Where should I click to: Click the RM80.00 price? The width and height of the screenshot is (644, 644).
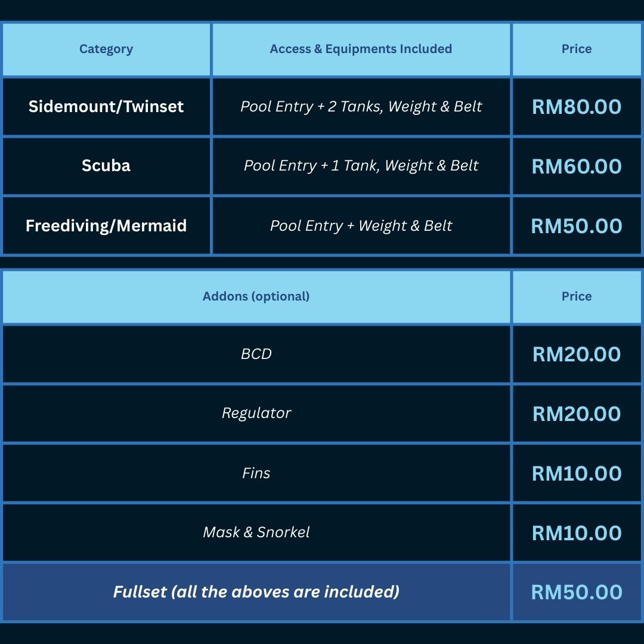[x=577, y=107]
